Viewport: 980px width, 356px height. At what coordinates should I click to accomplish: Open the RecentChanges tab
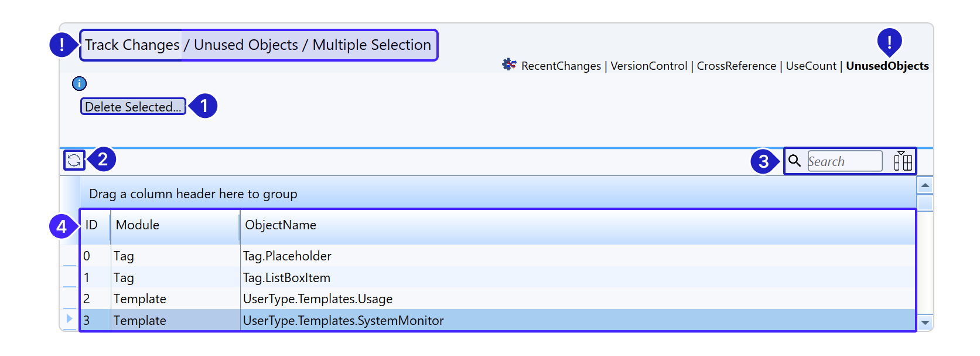[x=561, y=66]
